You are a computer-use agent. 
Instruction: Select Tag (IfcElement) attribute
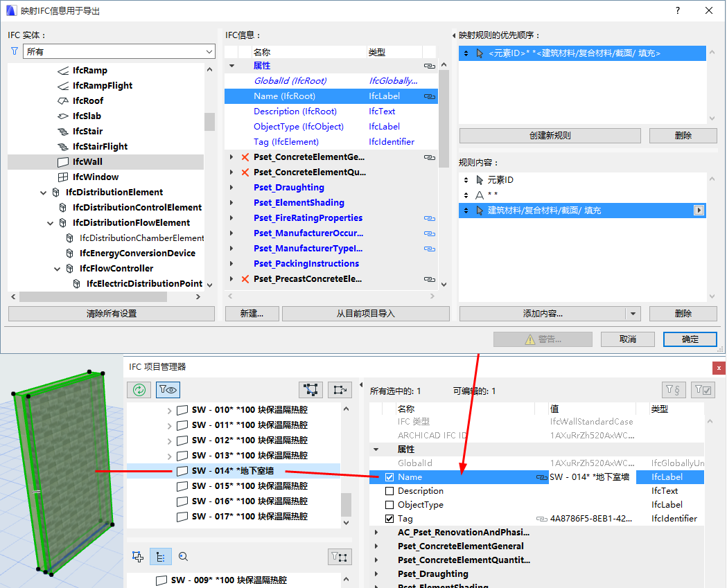(x=286, y=142)
